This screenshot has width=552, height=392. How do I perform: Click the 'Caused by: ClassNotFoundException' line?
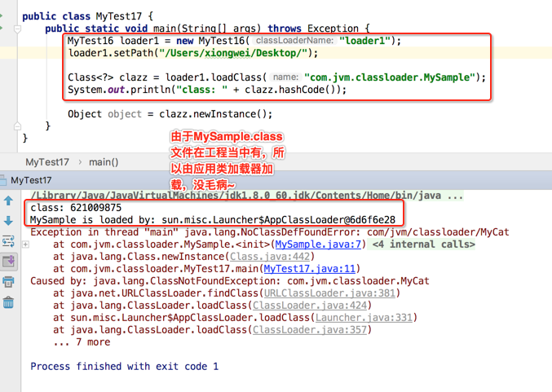click(x=230, y=281)
